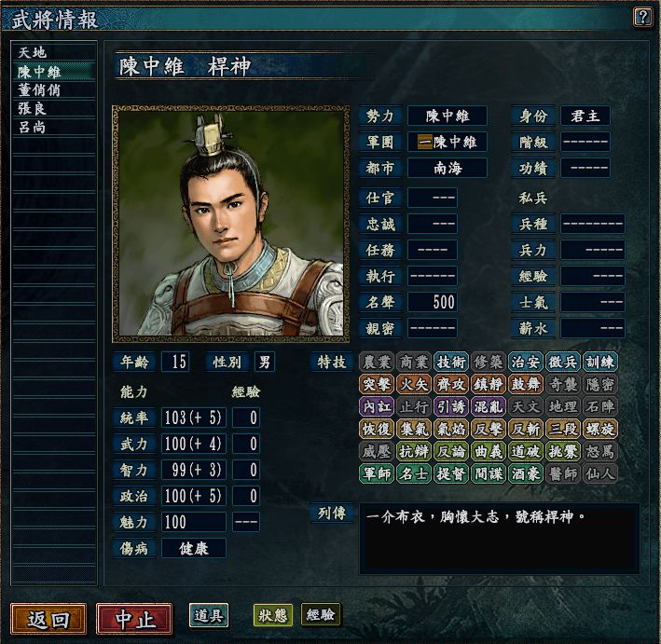This screenshot has width=661, height=644.
Task: Click the help question mark icon
Action: pyautogui.click(x=642, y=18)
